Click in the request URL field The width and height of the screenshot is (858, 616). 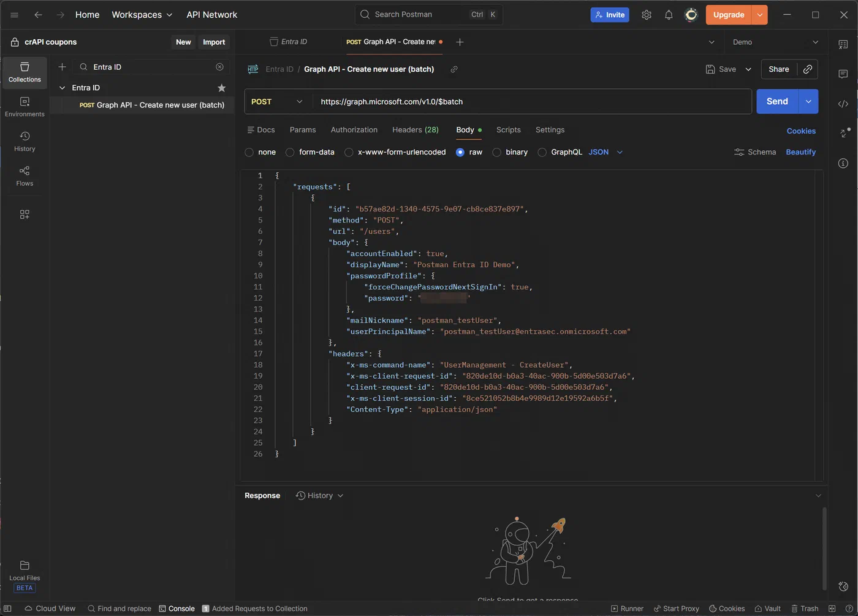click(532, 102)
